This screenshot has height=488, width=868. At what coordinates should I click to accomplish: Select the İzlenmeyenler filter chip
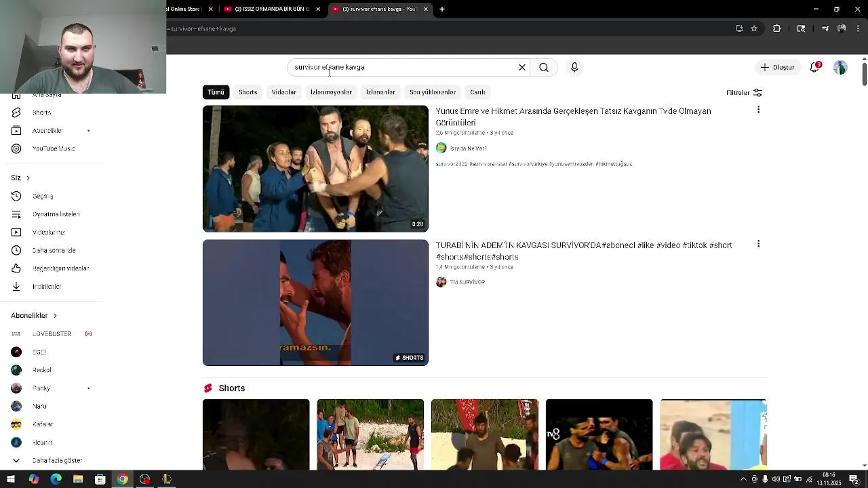(331, 92)
